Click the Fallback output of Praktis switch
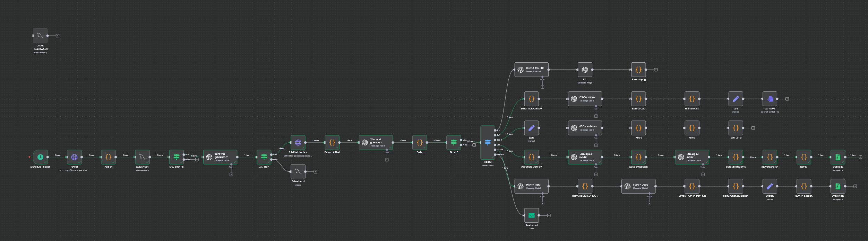 click(495, 154)
